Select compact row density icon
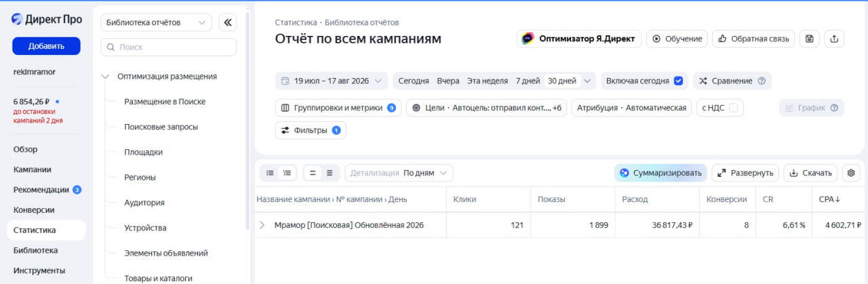Image resolution: width=868 pixels, height=284 pixels. (x=313, y=173)
